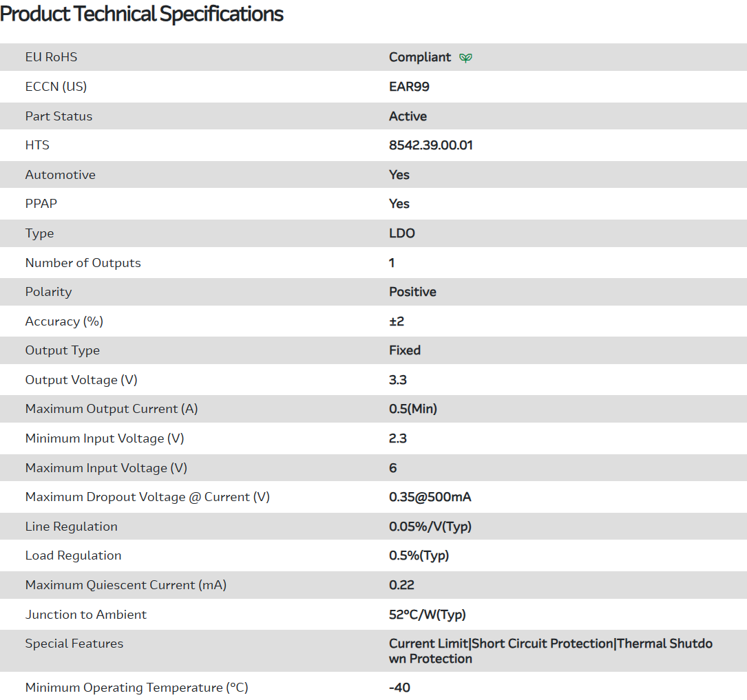Click the 0.35@500mA dropout voltage value
Image resolution: width=747 pixels, height=700 pixels.
click(430, 497)
